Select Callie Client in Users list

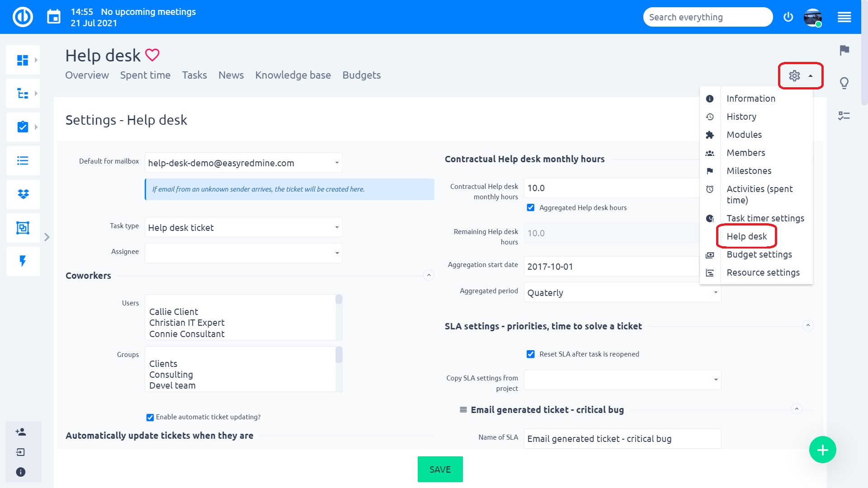point(174,312)
